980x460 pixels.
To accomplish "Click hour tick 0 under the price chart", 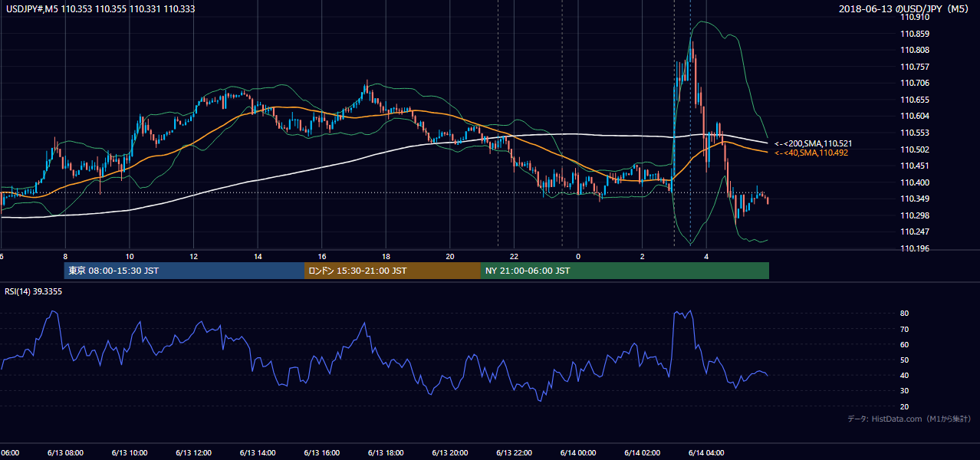I will [578, 256].
